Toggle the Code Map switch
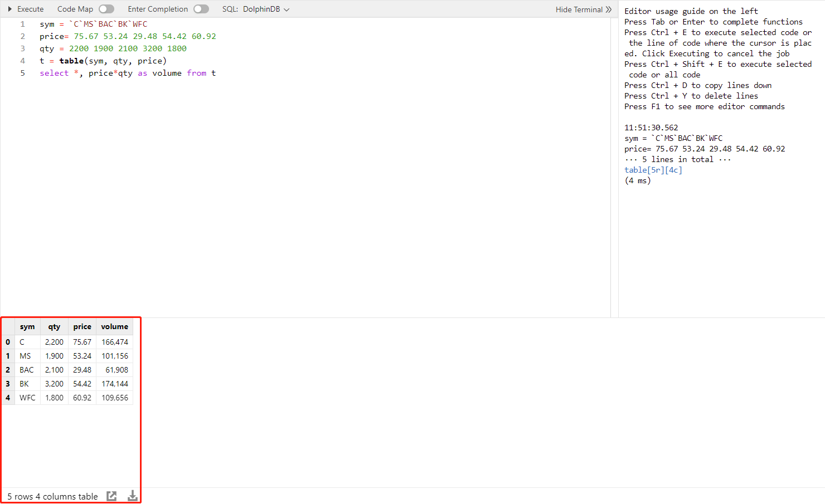 [x=106, y=9]
